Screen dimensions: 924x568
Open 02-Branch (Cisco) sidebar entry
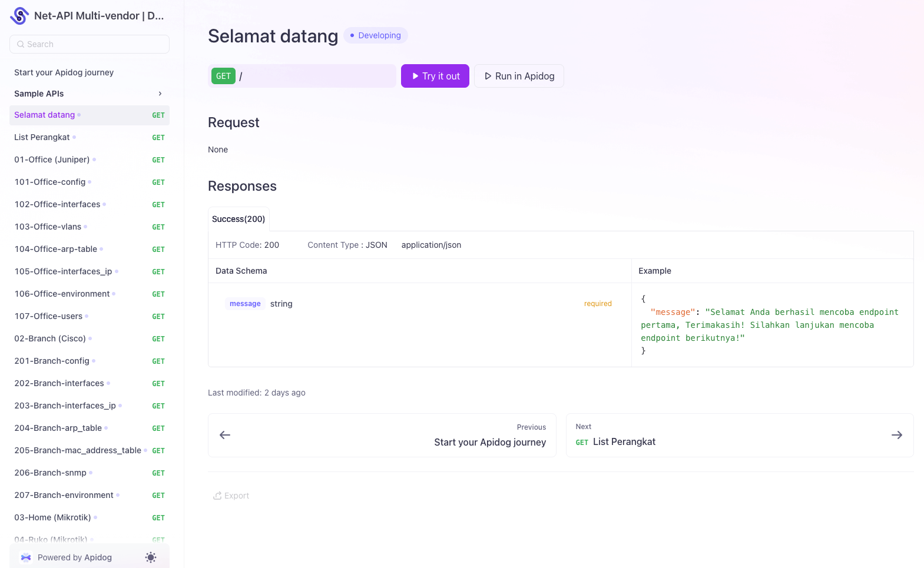pos(50,338)
